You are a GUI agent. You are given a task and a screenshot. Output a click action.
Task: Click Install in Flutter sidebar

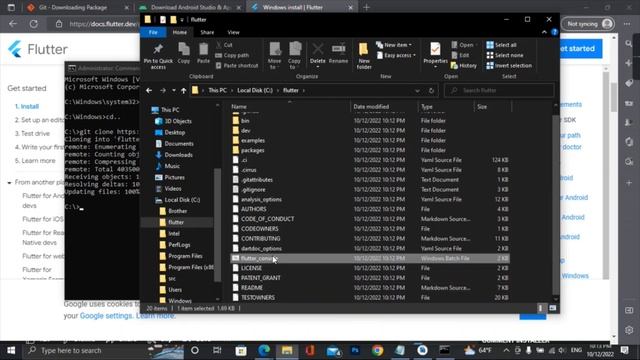click(x=27, y=107)
